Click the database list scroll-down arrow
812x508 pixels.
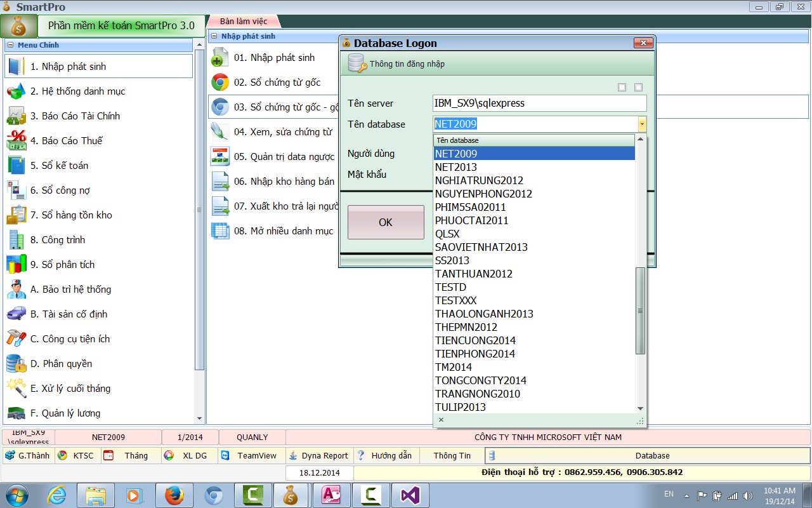[641, 408]
